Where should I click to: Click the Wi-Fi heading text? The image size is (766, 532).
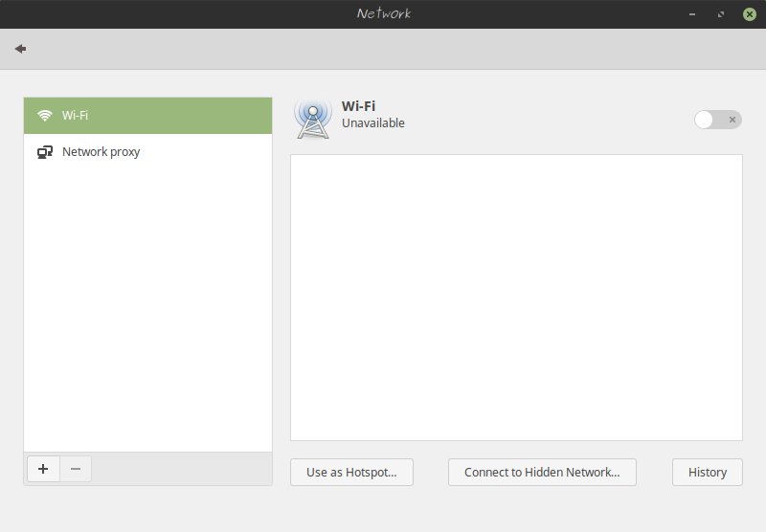point(358,106)
